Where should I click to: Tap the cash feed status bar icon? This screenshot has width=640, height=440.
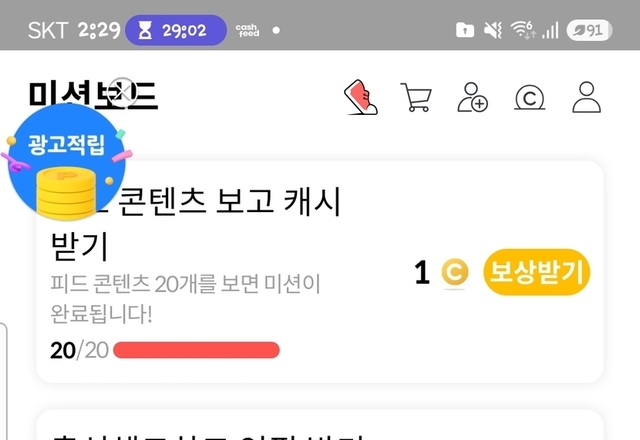point(247,30)
